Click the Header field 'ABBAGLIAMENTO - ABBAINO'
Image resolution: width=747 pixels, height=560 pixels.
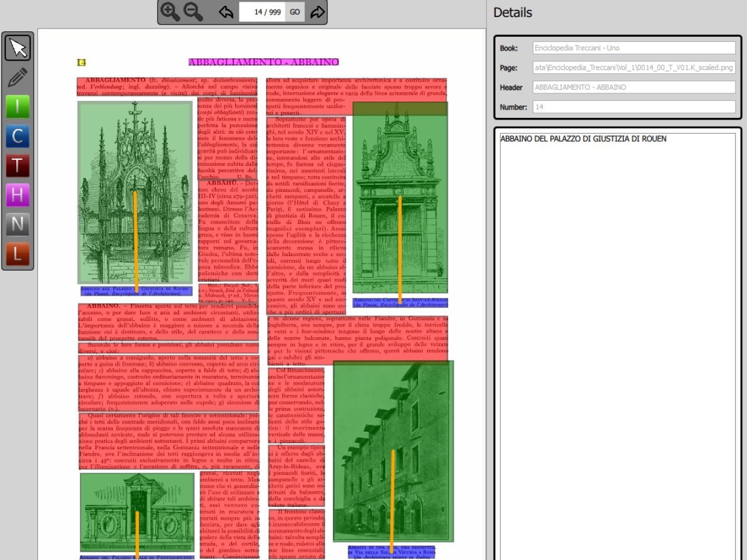(634, 87)
